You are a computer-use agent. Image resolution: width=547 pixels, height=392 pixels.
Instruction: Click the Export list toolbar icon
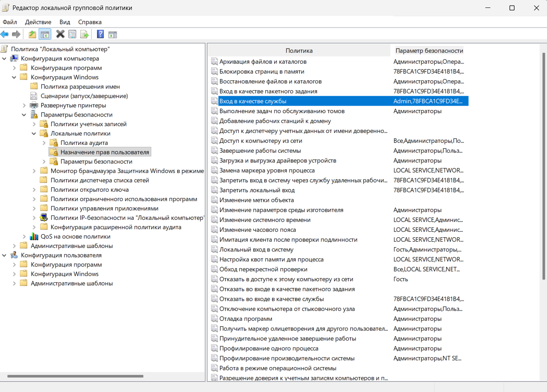pos(84,34)
